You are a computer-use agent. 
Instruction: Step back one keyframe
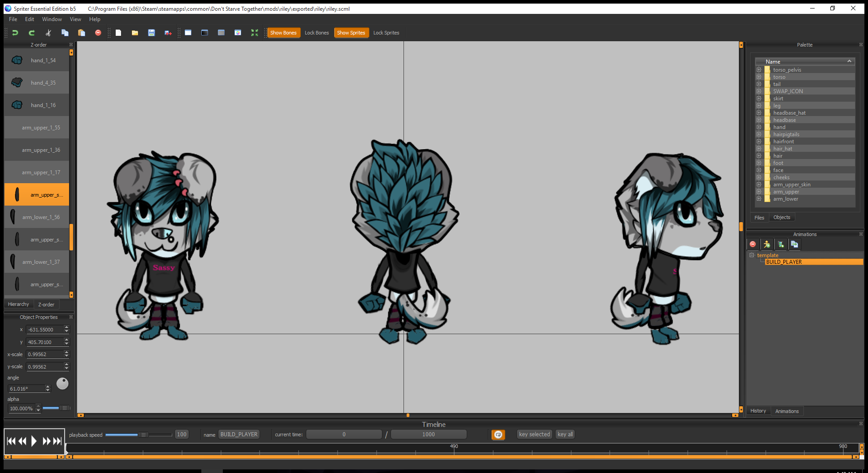(x=22, y=441)
